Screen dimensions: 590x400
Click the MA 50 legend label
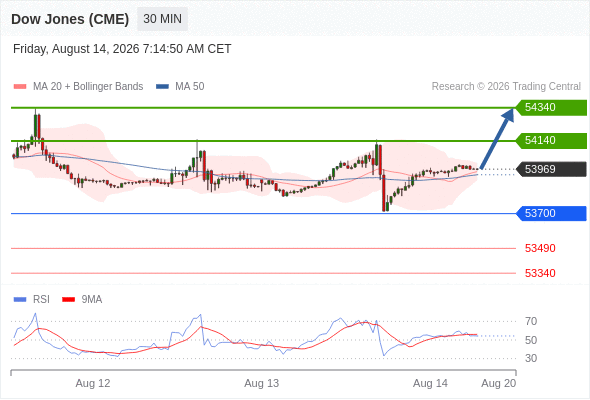190,87
